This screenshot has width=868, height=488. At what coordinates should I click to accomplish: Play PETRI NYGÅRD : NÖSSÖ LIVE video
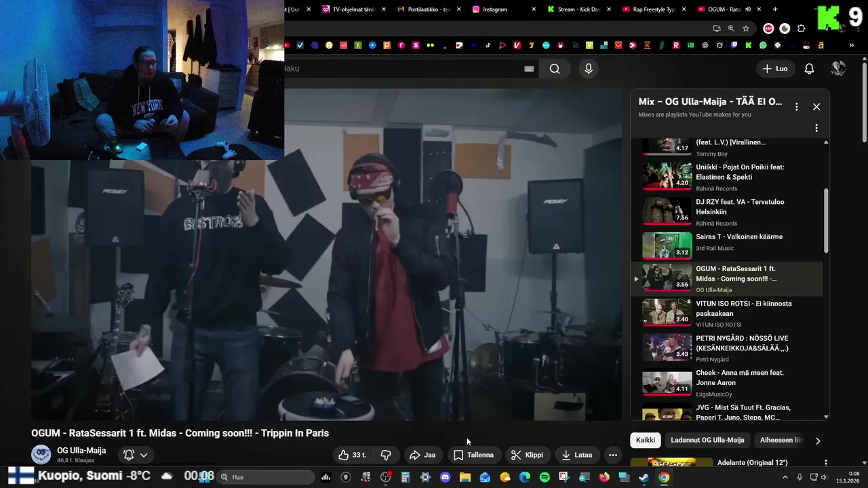coord(726,348)
